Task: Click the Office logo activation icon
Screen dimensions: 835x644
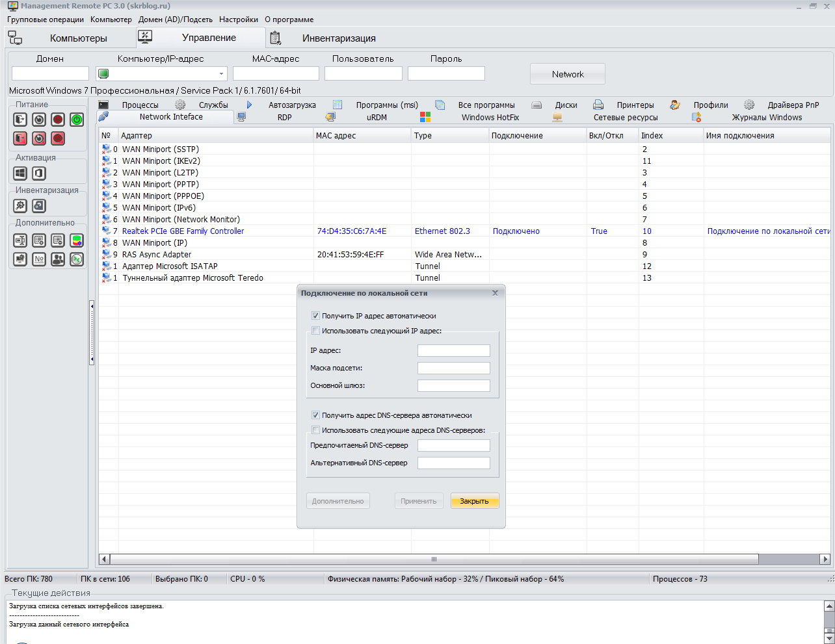Action: pos(39,173)
